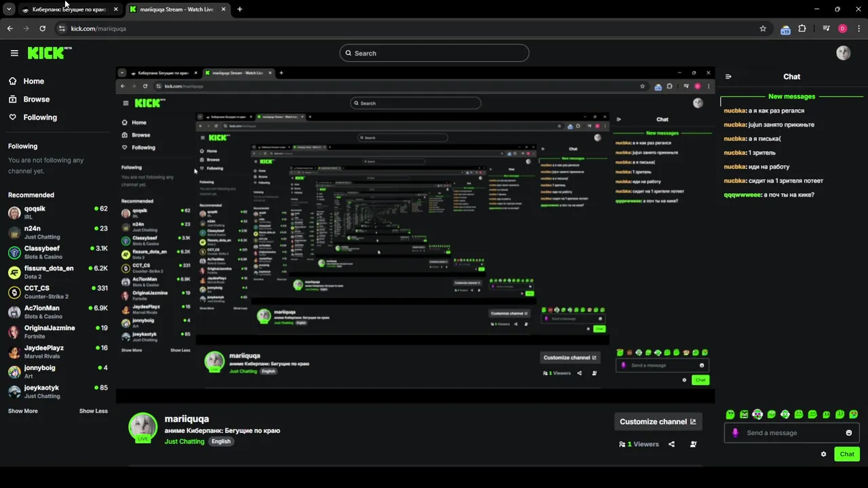Pick the headphones emote with pink glasses
Screen dimensions: 868x488
pos(757,414)
